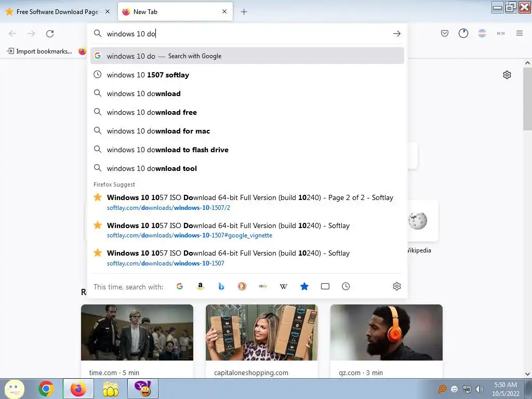Go forward to next page
This screenshot has width=532, height=399.
coord(31,34)
